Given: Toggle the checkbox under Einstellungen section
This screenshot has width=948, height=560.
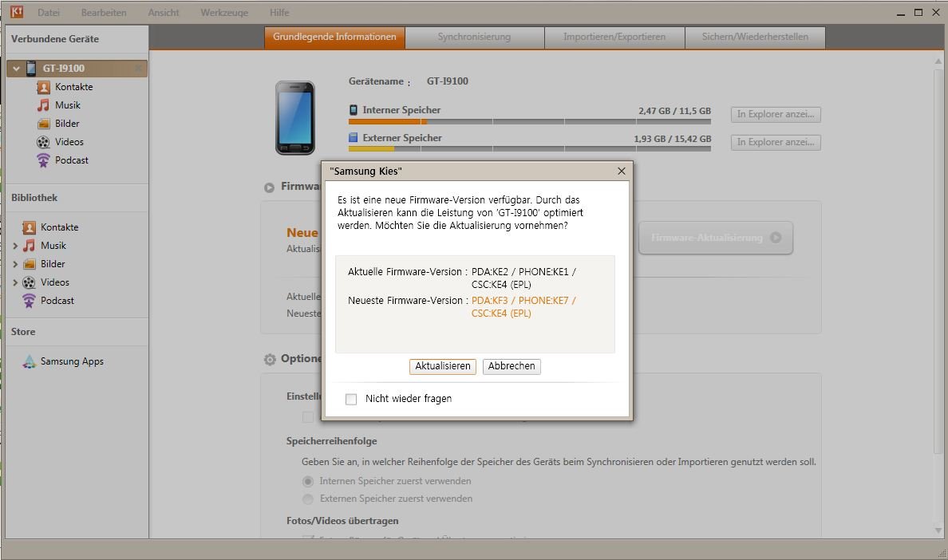Looking at the screenshot, I should point(308,417).
